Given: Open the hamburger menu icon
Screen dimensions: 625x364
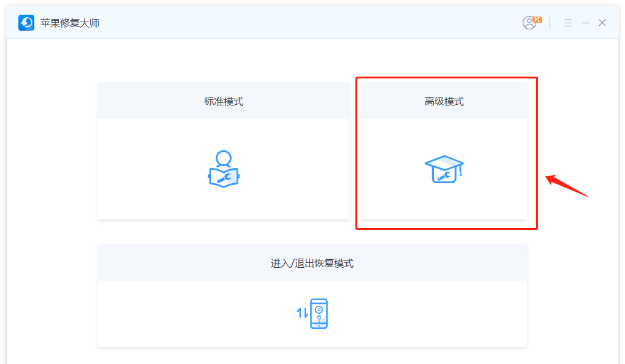Looking at the screenshot, I should (568, 23).
